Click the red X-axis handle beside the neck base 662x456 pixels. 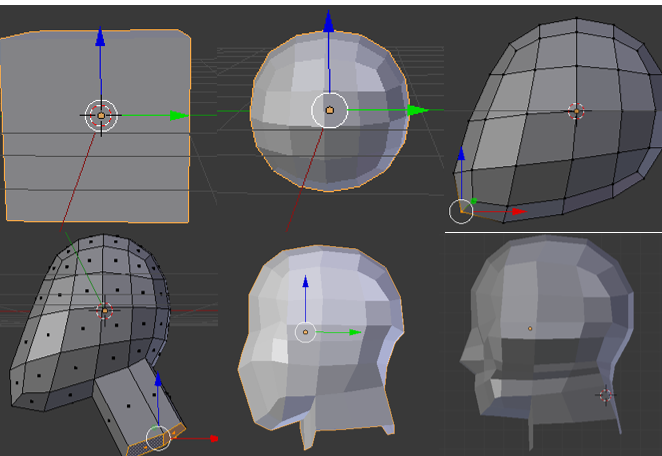click(x=214, y=439)
